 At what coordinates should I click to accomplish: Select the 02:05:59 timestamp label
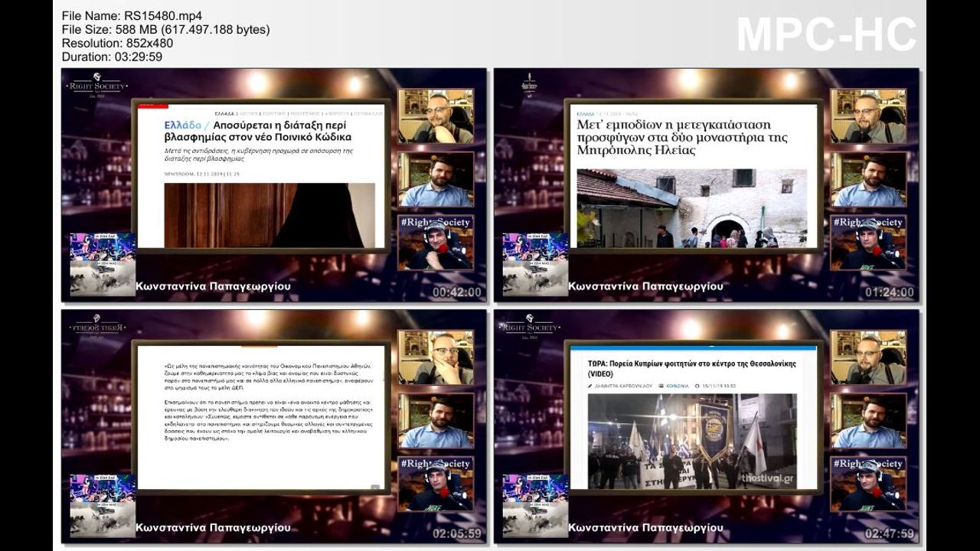[456, 533]
